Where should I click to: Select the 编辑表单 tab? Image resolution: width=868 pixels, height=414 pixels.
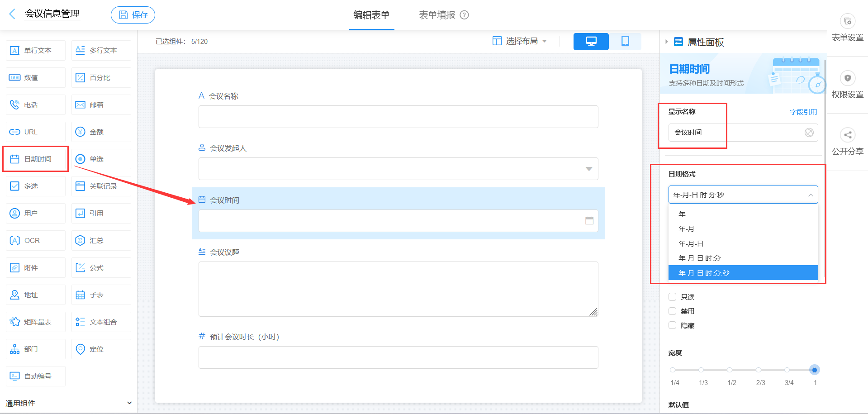click(371, 14)
